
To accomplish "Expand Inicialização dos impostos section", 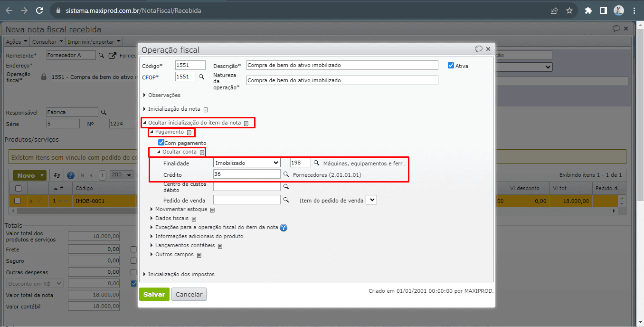I will [179, 274].
